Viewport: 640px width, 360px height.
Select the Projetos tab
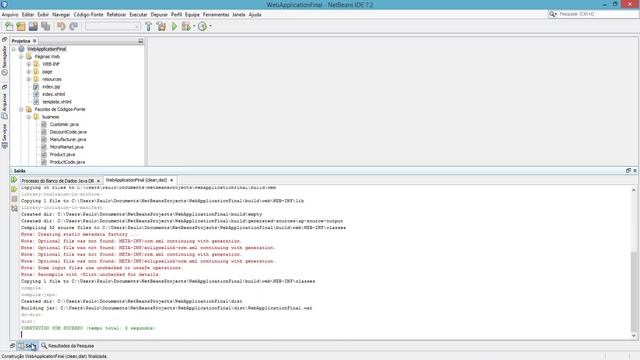[21, 41]
